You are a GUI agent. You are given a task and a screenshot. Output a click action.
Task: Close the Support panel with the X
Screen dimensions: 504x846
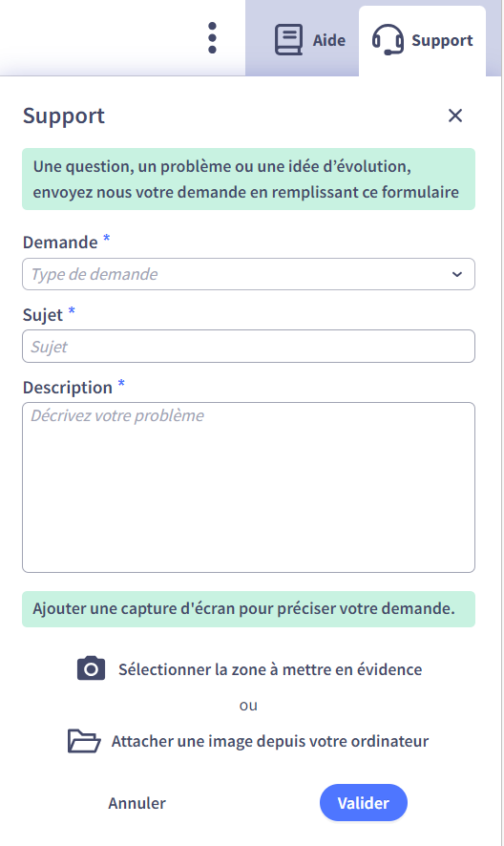coord(455,116)
